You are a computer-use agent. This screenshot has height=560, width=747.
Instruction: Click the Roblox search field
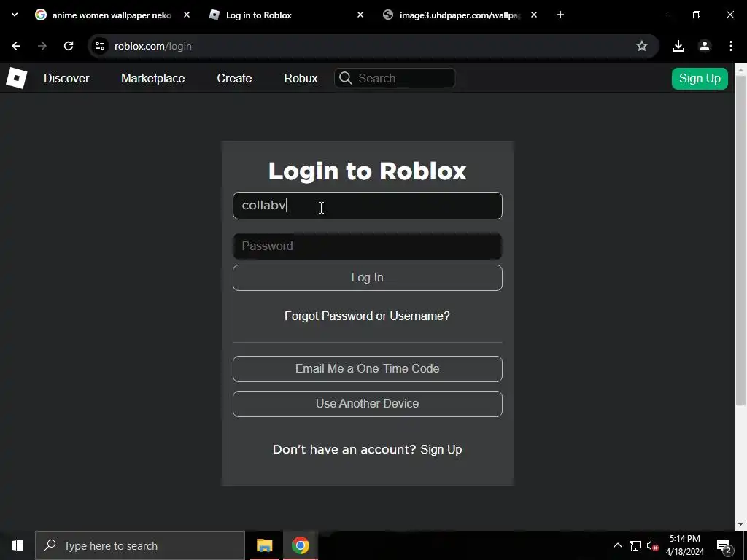395,78
